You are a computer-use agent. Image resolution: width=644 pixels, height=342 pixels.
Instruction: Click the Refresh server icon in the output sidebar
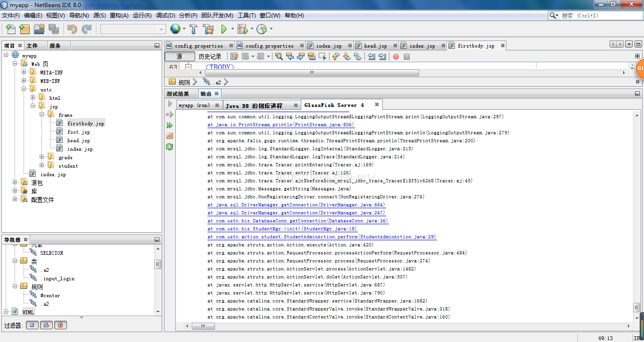click(x=170, y=147)
